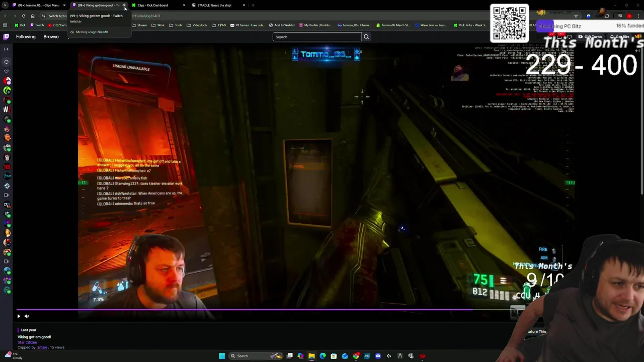Open the Wave Link bookmark
644x362 pixels.
[x=431, y=25]
